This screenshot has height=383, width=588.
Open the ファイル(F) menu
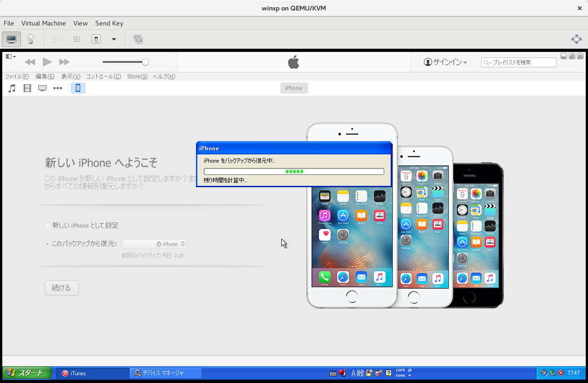tap(17, 77)
